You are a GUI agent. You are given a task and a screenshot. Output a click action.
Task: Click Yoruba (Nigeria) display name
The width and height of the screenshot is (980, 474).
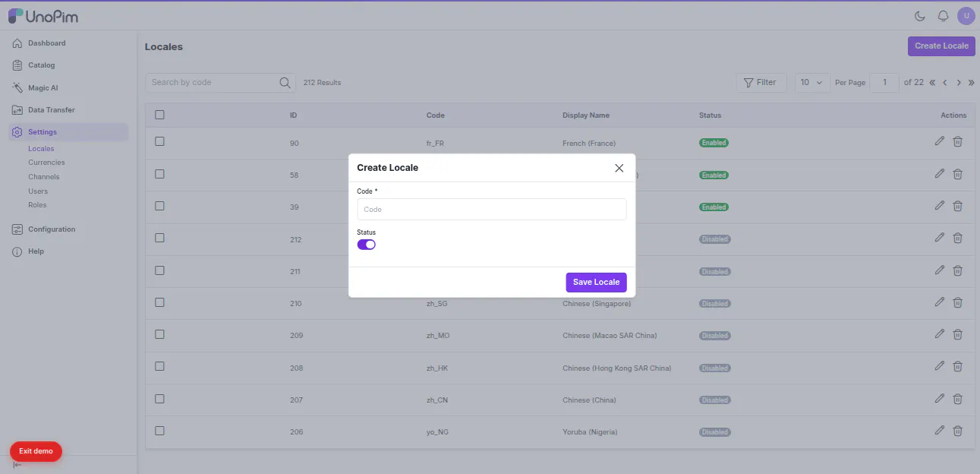[x=590, y=432]
